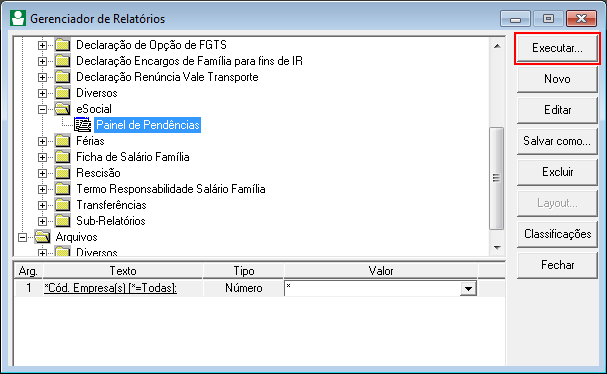Viewport: 607px width, 374px height.
Task: Click the Rescisão folder icon
Action: tap(62, 173)
